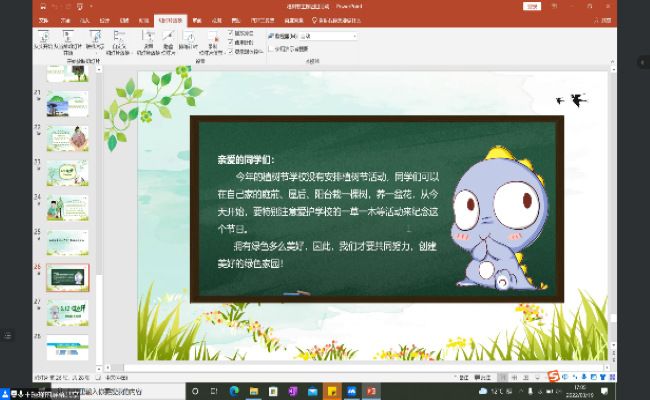Start slideshow from the beginning
This screenshot has height=400, width=650.
point(43,40)
